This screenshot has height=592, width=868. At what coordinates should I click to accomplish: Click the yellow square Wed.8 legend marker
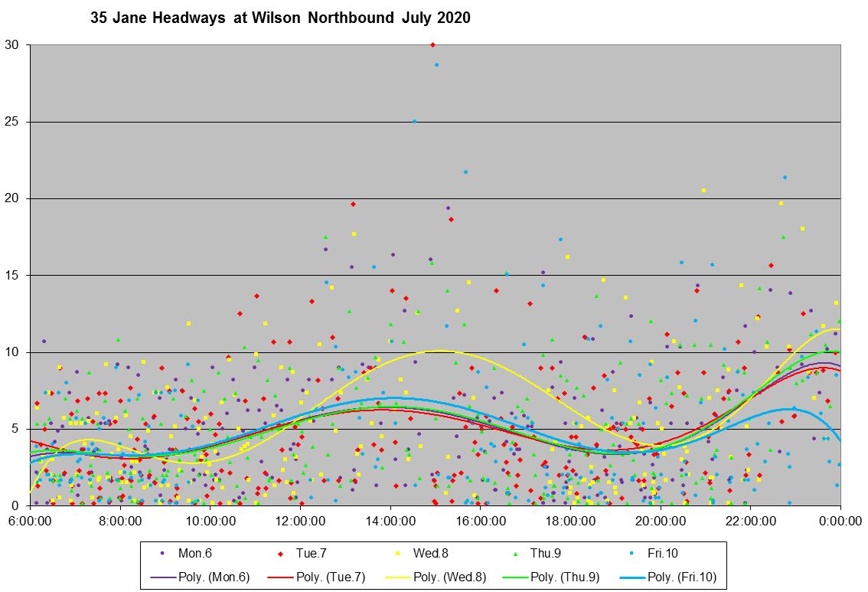pyautogui.click(x=399, y=553)
